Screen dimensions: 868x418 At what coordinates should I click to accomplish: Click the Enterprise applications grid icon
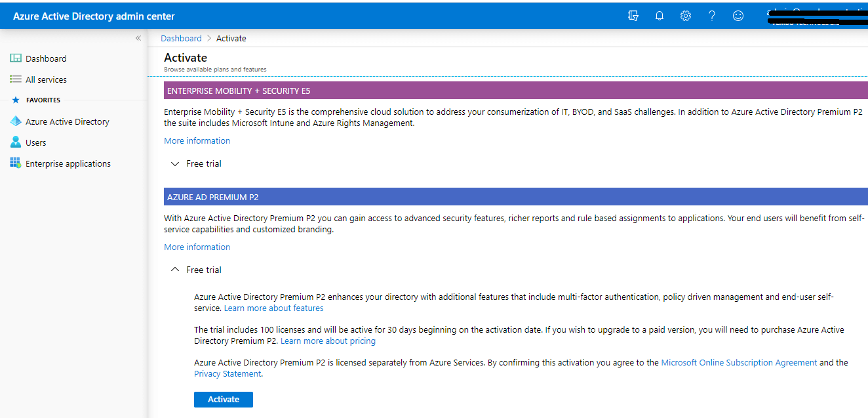(x=16, y=163)
